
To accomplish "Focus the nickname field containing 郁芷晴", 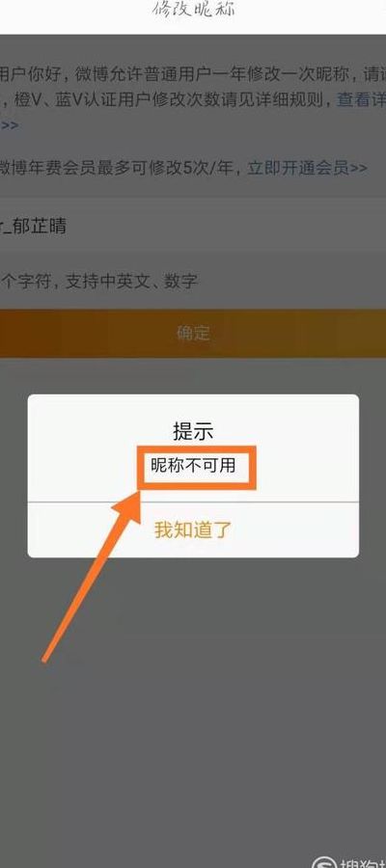I will coord(193,227).
